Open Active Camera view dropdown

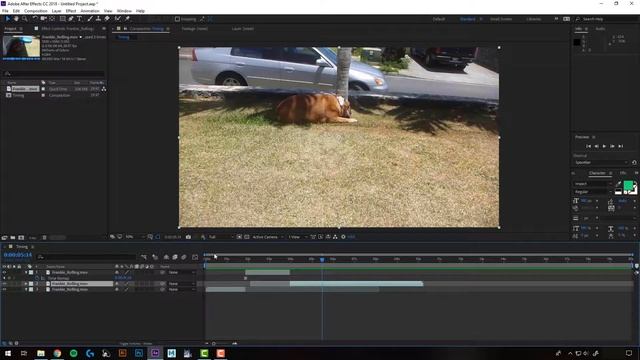[268, 237]
